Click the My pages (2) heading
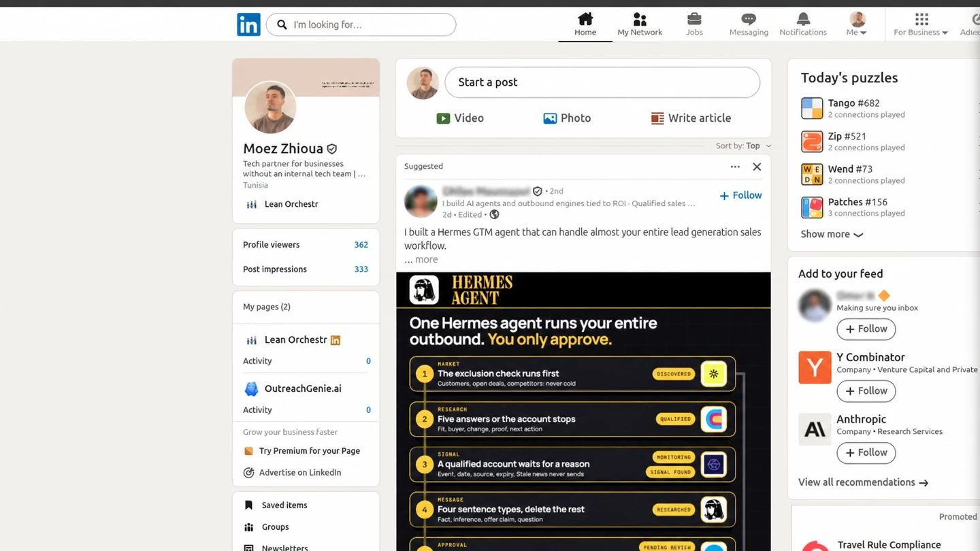Screen dimensions: 980x551 click(x=267, y=307)
